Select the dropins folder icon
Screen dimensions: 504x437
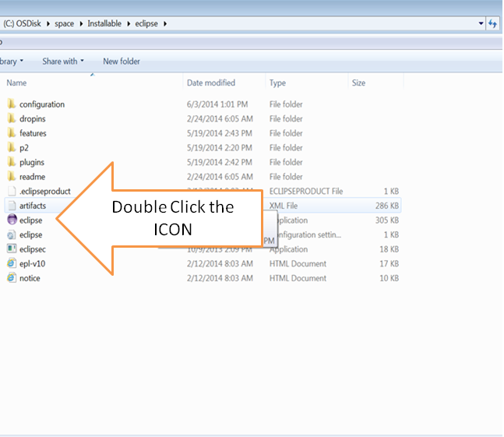[x=11, y=118]
